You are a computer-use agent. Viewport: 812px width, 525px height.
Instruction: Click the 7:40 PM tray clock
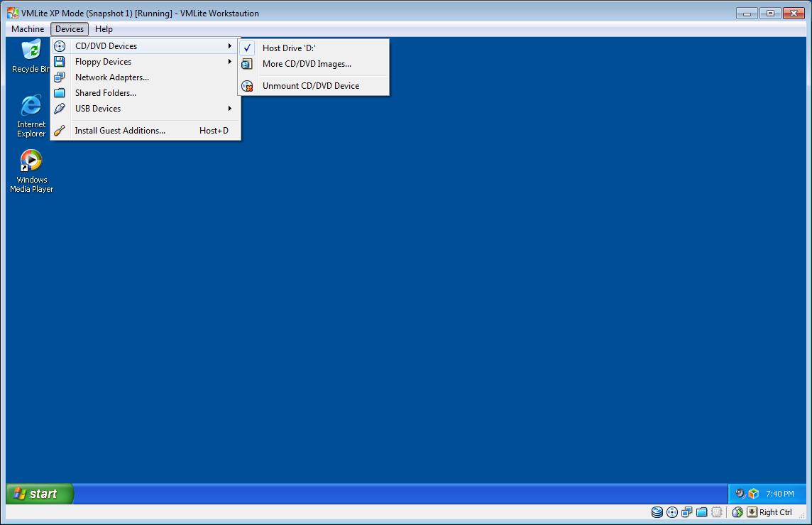tap(779, 494)
